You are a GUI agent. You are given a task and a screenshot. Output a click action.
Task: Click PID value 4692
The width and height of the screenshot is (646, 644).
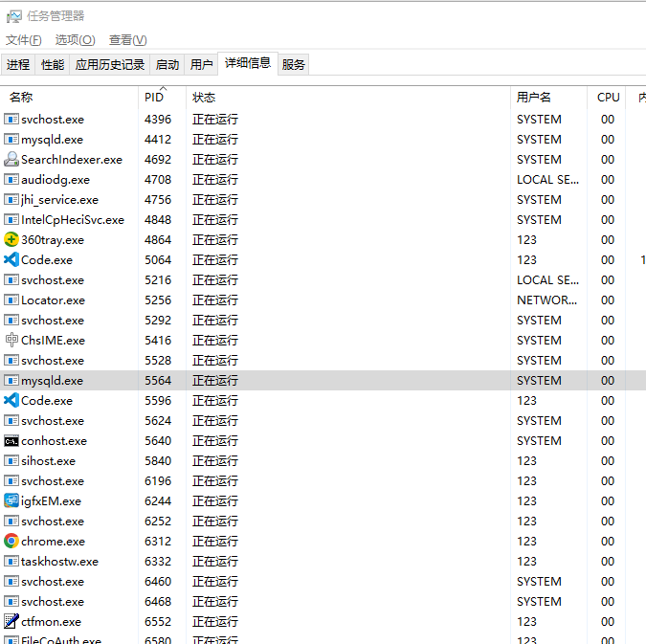[x=158, y=160]
